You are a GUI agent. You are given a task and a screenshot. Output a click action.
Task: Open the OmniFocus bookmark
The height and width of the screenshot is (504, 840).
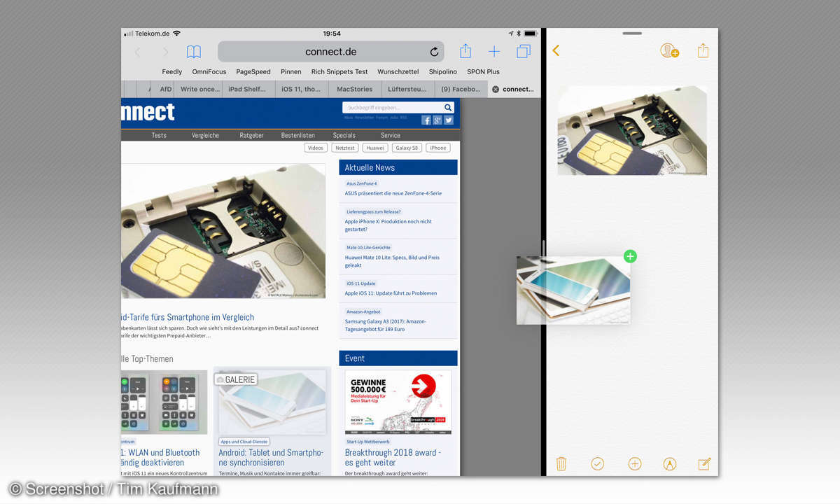tap(209, 71)
